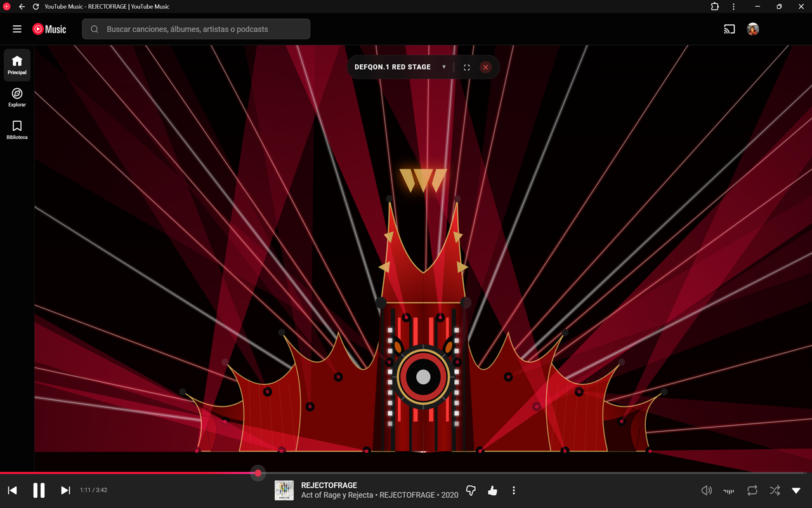
Task: Dislike the current song
Action: click(471, 490)
